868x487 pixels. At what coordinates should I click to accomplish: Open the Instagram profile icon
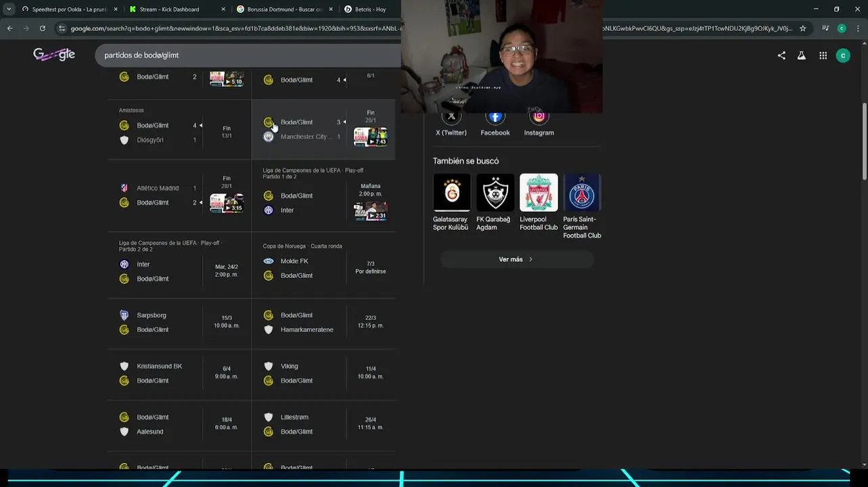539,116
